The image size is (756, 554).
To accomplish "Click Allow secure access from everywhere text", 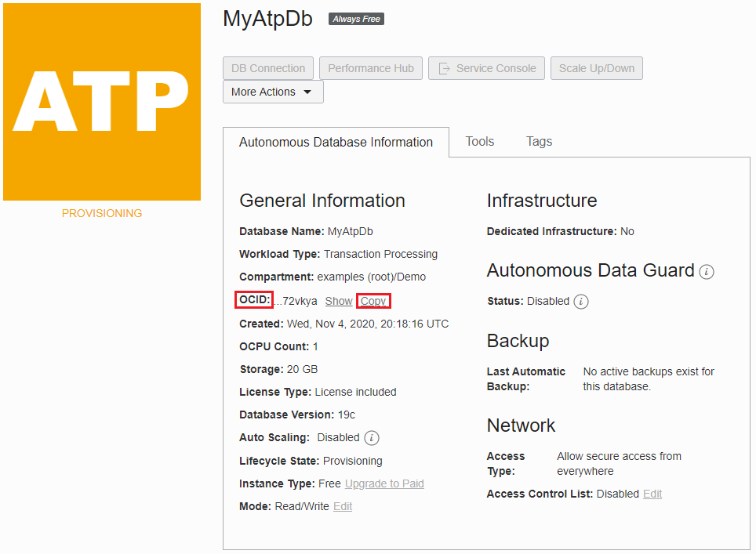I will (x=619, y=463).
